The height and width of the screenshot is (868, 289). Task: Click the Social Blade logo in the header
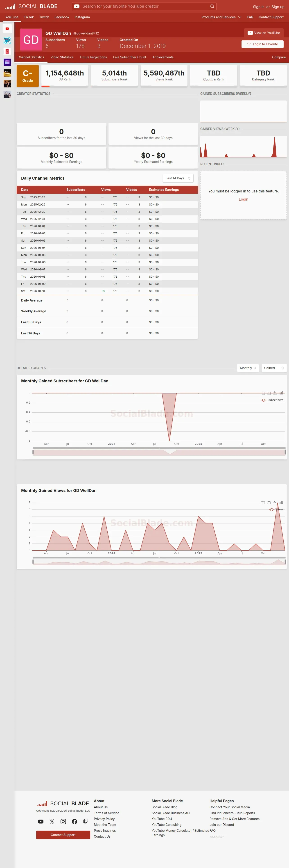point(31,6)
